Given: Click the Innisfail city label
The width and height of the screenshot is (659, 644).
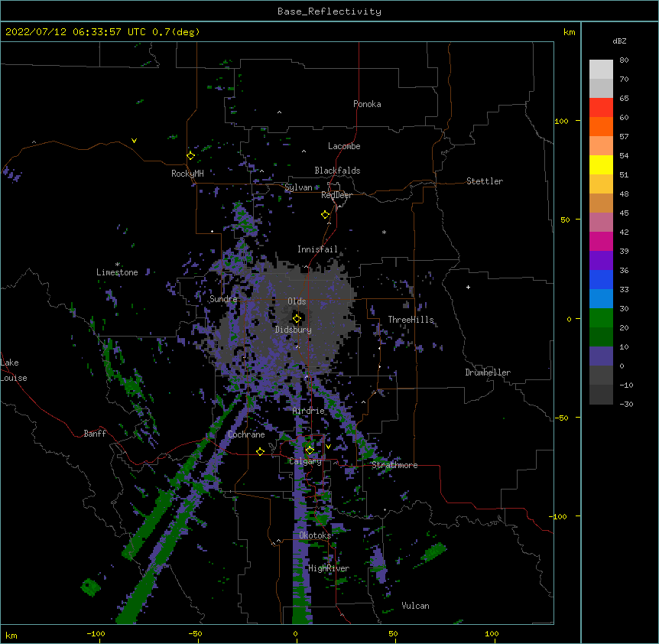Looking at the screenshot, I should (317, 249).
